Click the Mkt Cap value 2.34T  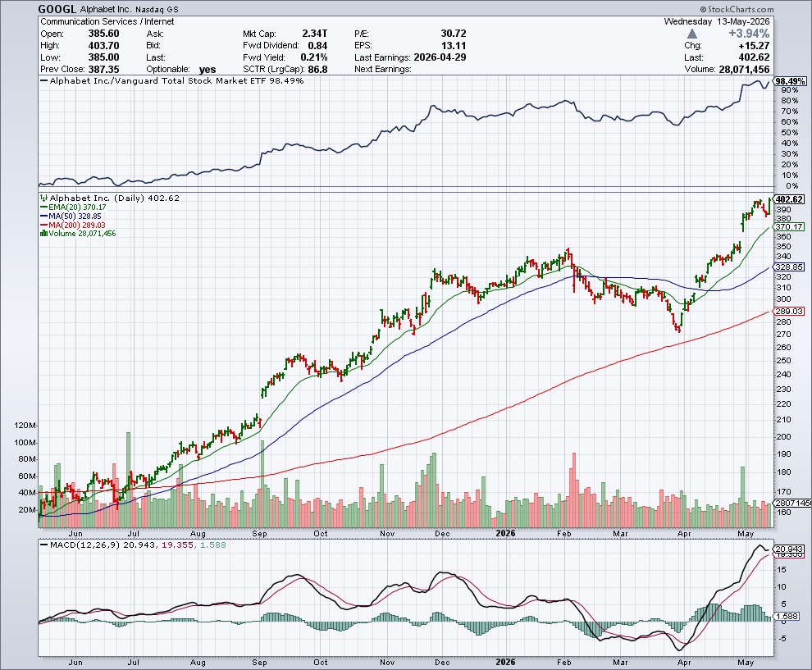click(x=314, y=34)
